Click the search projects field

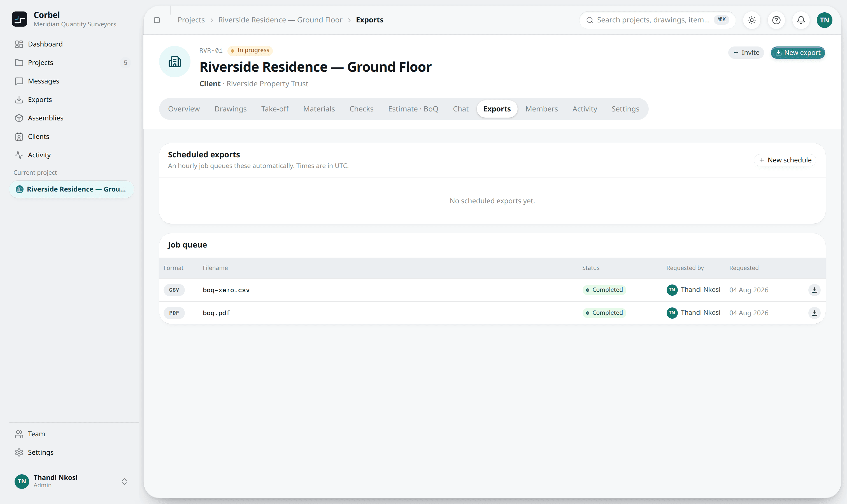pos(657,20)
